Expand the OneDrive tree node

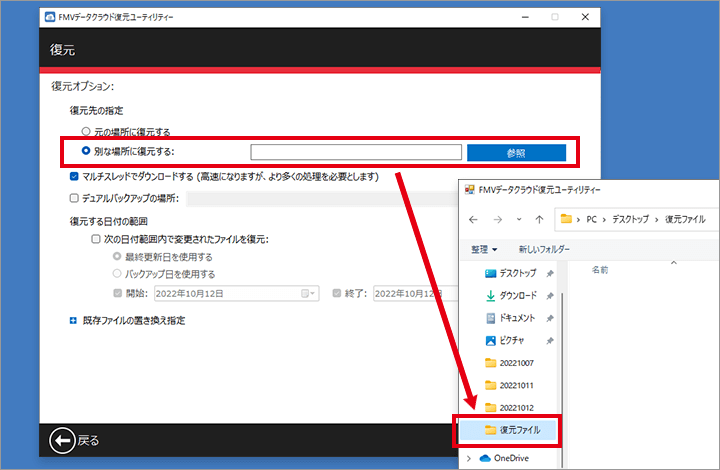[x=471, y=457]
